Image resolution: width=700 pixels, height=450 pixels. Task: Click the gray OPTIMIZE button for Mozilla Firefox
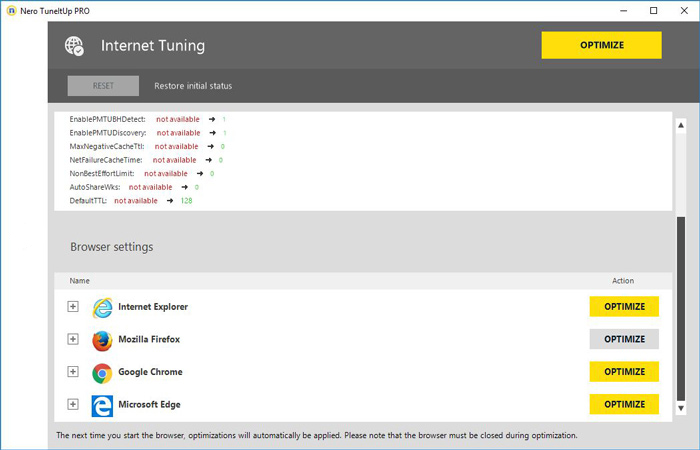624,340
